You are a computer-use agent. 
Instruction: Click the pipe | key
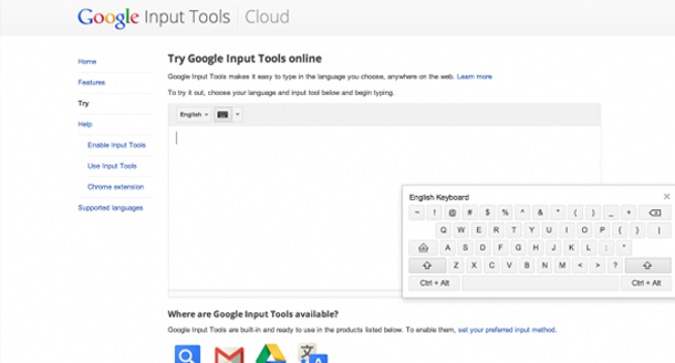pyautogui.click(x=659, y=230)
